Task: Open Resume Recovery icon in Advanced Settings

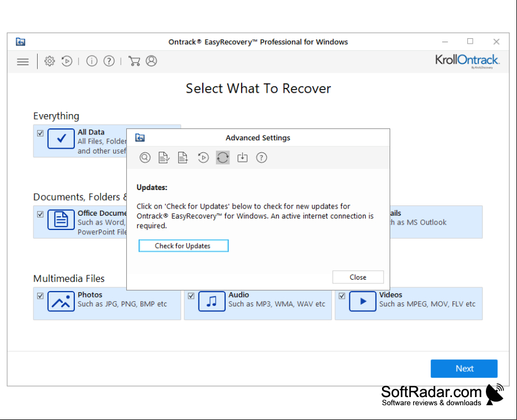Action: tap(203, 158)
